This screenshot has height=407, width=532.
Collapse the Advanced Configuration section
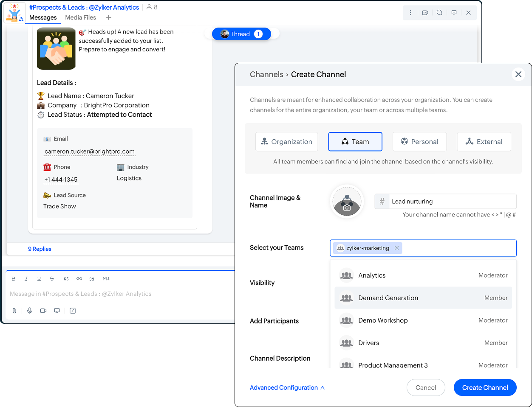point(287,387)
